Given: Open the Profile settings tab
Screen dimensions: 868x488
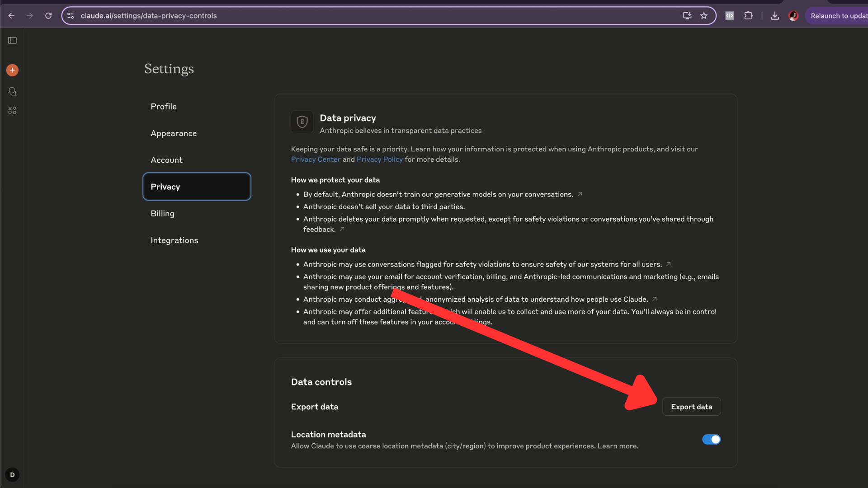Looking at the screenshot, I should click(197, 107).
